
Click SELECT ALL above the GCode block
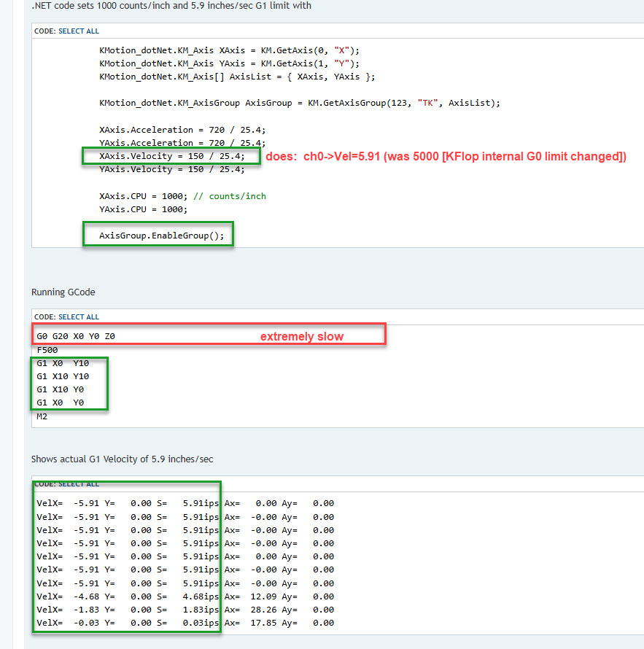(78, 317)
